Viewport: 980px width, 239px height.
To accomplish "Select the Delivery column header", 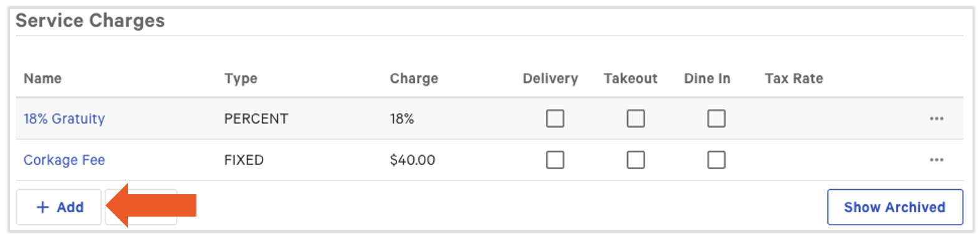I will click(550, 78).
